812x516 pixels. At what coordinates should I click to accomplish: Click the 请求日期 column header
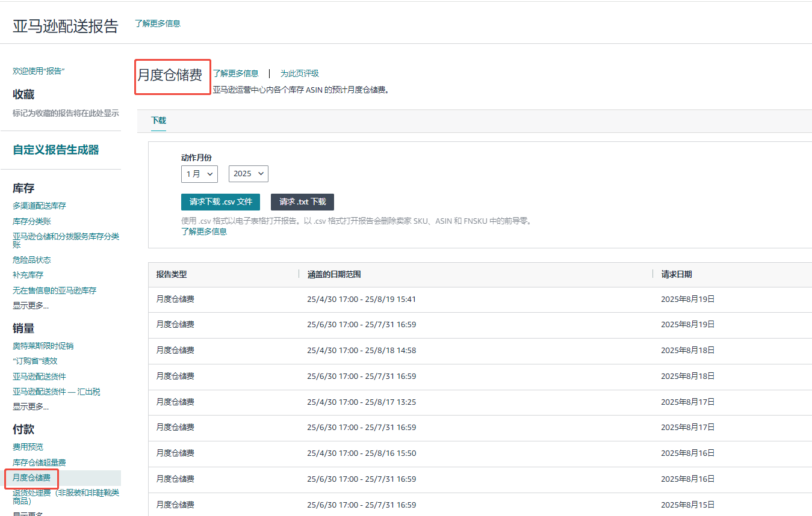pyautogui.click(x=677, y=274)
